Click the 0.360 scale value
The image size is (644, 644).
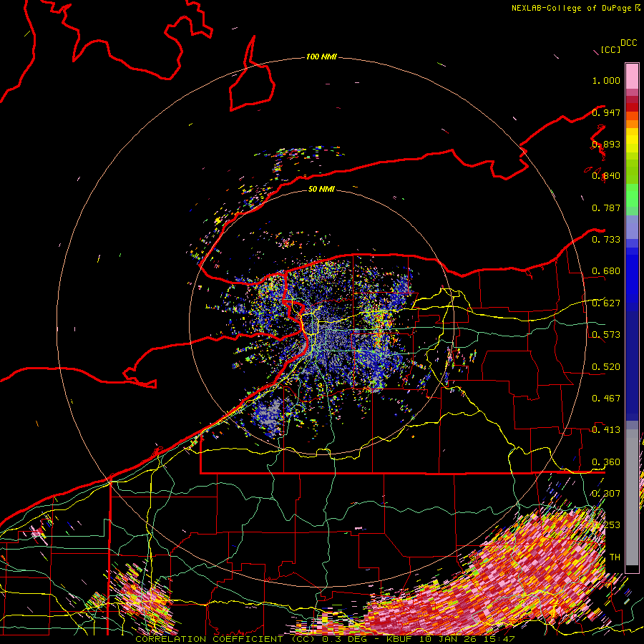click(606, 462)
